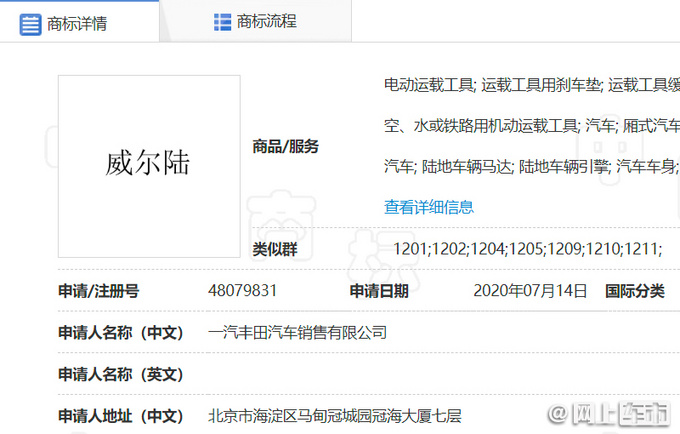Image resolution: width=680 pixels, height=434 pixels.
Task: Click the 类似群 label
Action: 275,249
